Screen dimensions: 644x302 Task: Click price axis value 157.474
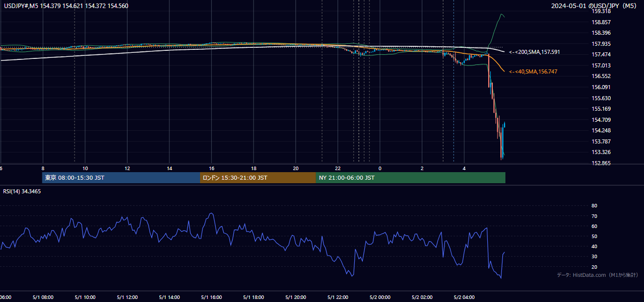tap(602, 54)
